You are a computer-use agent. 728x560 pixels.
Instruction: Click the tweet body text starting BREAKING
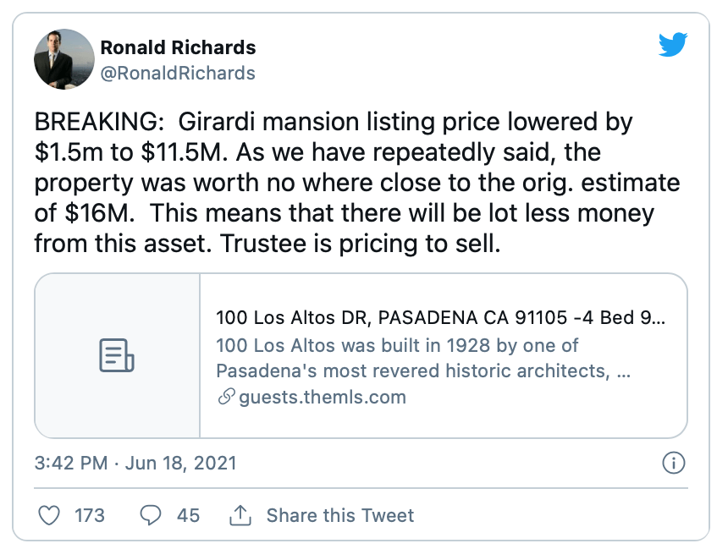[357, 183]
